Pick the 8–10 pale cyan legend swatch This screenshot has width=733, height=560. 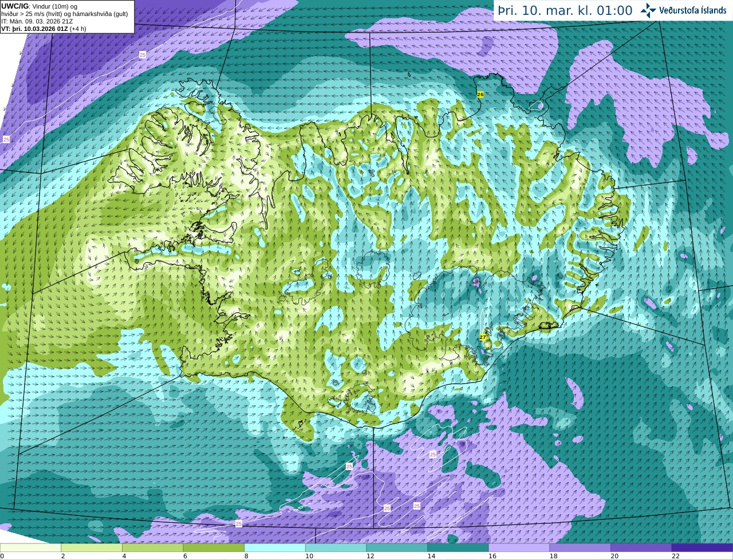click(275, 547)
